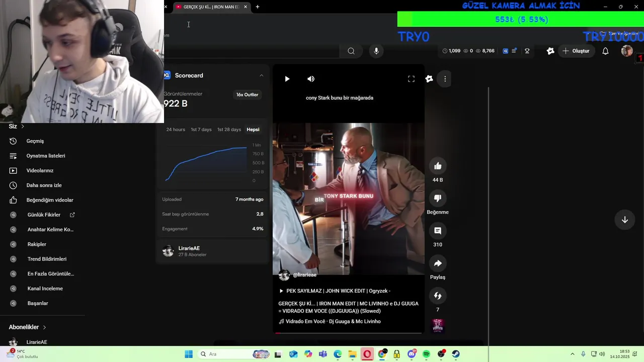Open Vidrado Em Você sound link
644x362 pixels.
(x=330, y=321)
